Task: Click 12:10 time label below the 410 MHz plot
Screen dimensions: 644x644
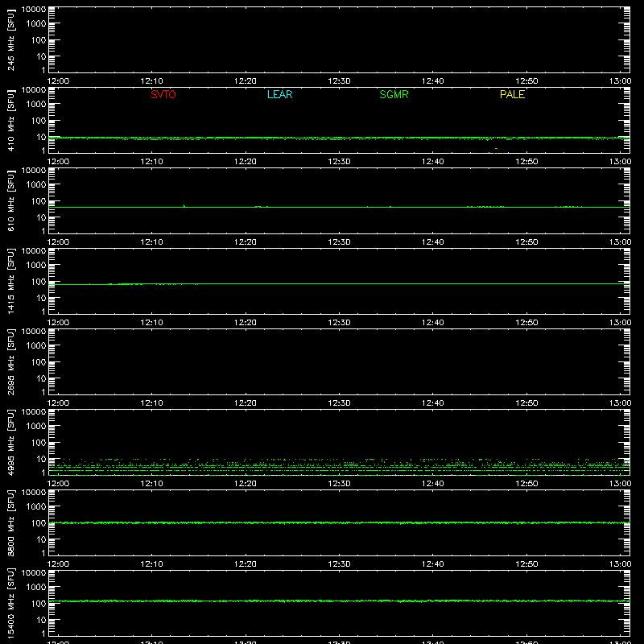Action: (151, 162)
